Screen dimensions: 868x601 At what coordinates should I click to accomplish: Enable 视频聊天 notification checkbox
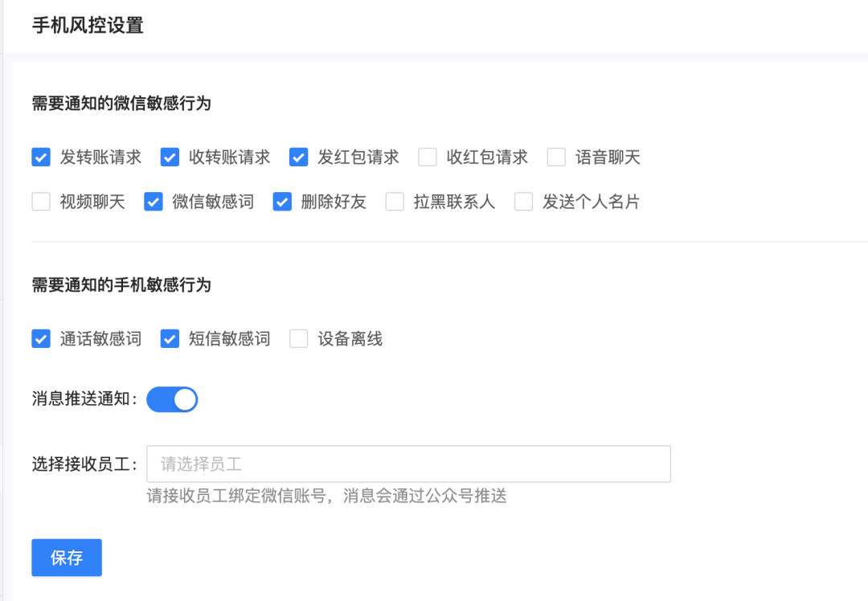41,202
